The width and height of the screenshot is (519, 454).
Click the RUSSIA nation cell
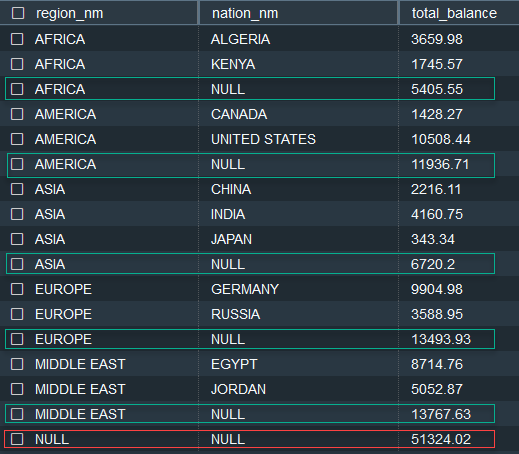[x=236, y=314]
